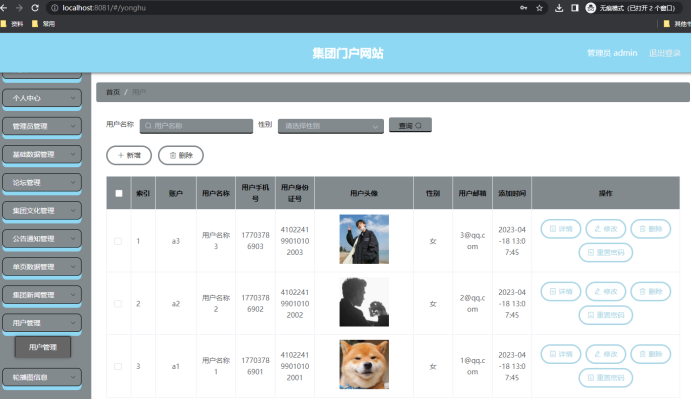The image size is (692, 400).
Task: View 详情 for user a3
Action: [x=561, y=229]
